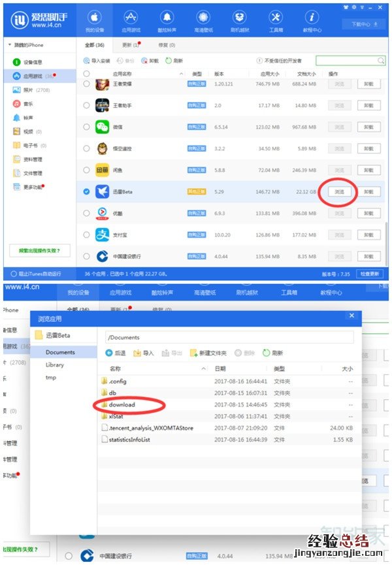Select the .tencent_analysis_WXOMTAStore file row
Screen dimensions: 392x565
(229, 428)
